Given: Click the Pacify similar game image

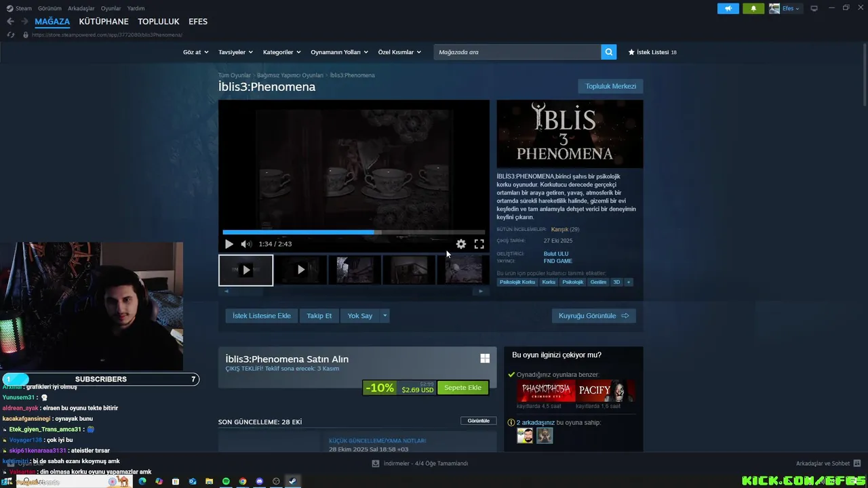Looking at the screenshot, I should pyautogui.click(x=606, y=391).
